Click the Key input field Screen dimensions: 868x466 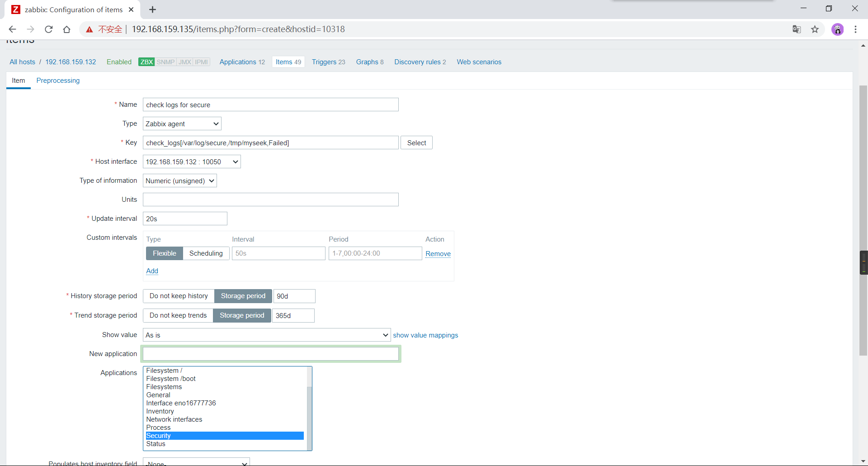tap(271, 143)
